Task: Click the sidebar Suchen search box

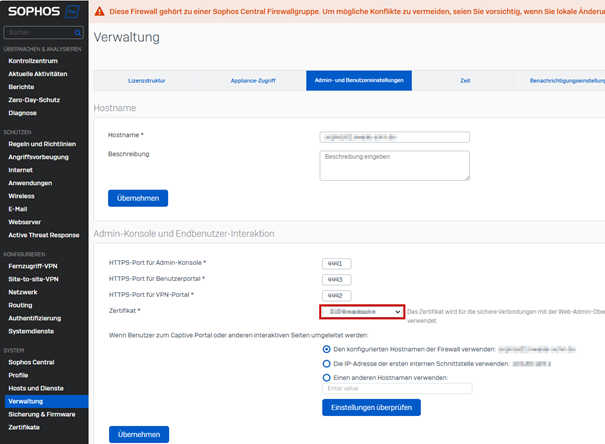Action: click(43, 33)
